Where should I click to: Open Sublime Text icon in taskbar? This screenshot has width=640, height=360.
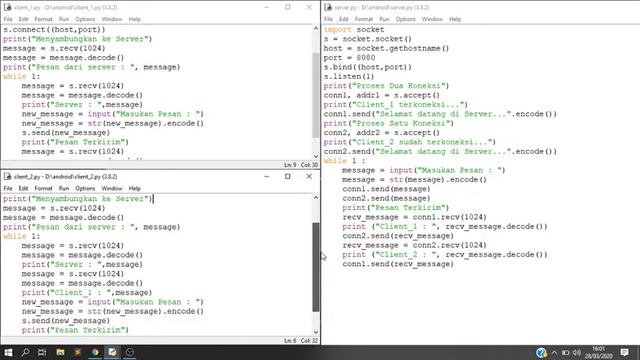click(78, 352)
